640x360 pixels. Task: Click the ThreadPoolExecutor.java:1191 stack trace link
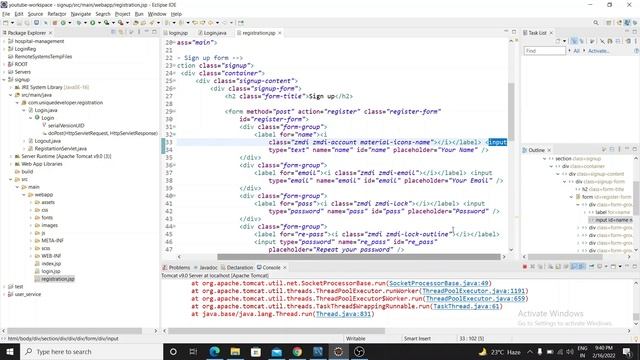coord(473,291)
